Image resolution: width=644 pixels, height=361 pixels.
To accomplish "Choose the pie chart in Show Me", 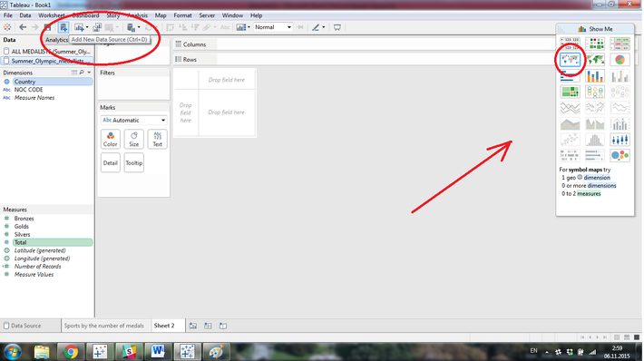I will click(620, 60).
